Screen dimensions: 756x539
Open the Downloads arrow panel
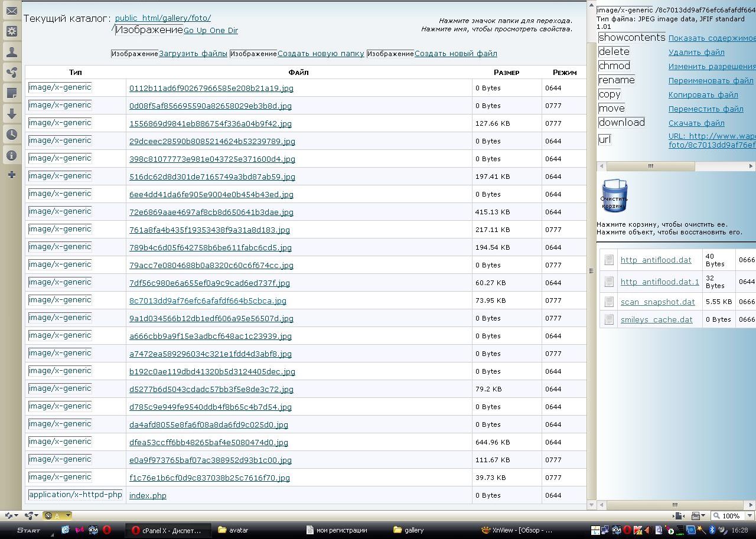pos(11,114)
